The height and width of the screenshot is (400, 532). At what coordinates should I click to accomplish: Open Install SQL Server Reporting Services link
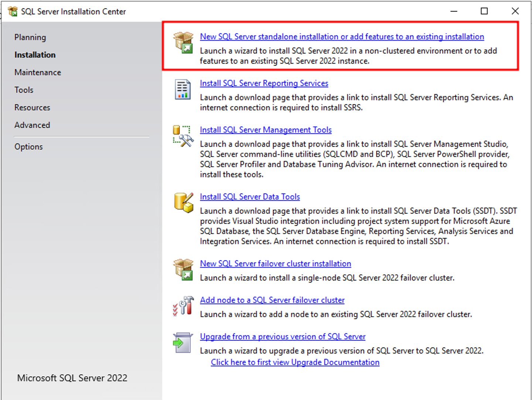pyautogui.click(x=264, y=83)
